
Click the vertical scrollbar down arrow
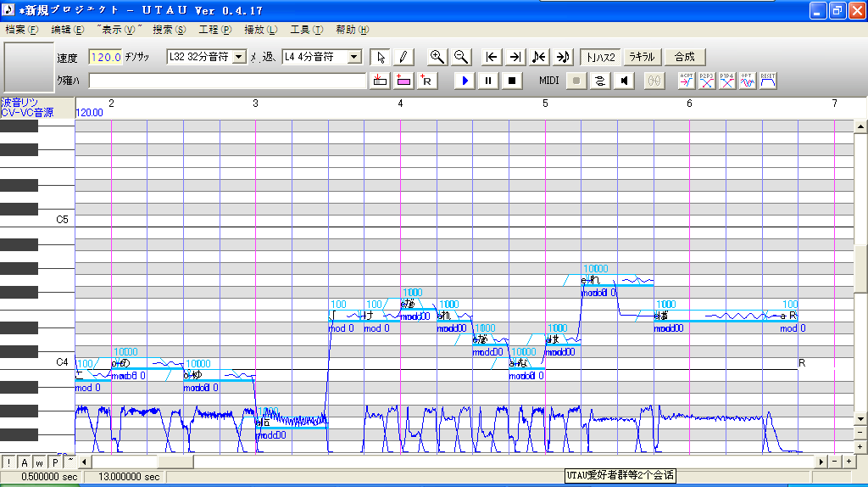pyautogui.click(x=860, y=419)
